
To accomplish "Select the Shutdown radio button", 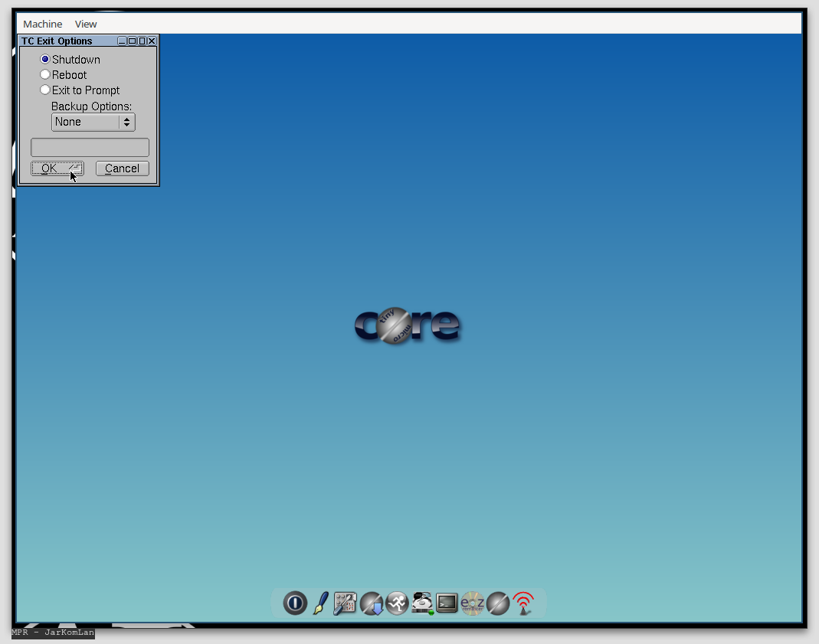I will tap(45, 59).
